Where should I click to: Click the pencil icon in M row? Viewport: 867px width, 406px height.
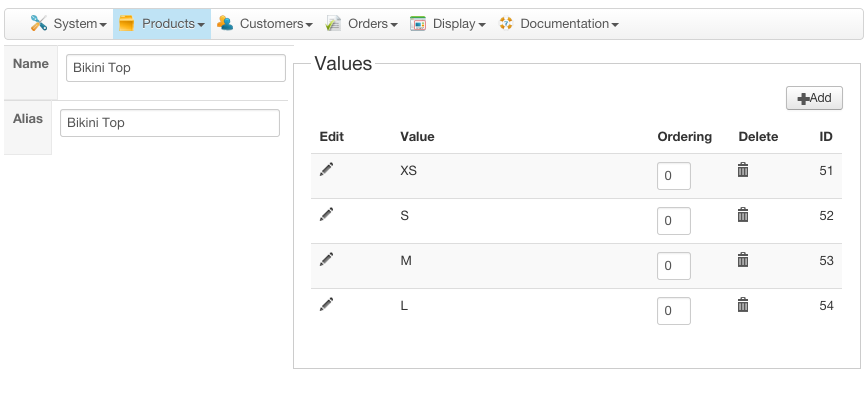tap(326, 259)
